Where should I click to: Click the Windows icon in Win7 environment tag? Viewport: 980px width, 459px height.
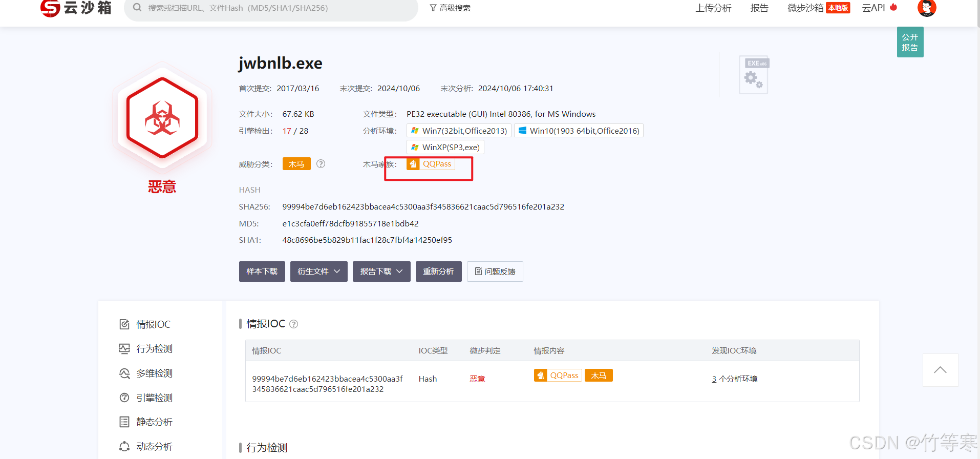point(415,131)
